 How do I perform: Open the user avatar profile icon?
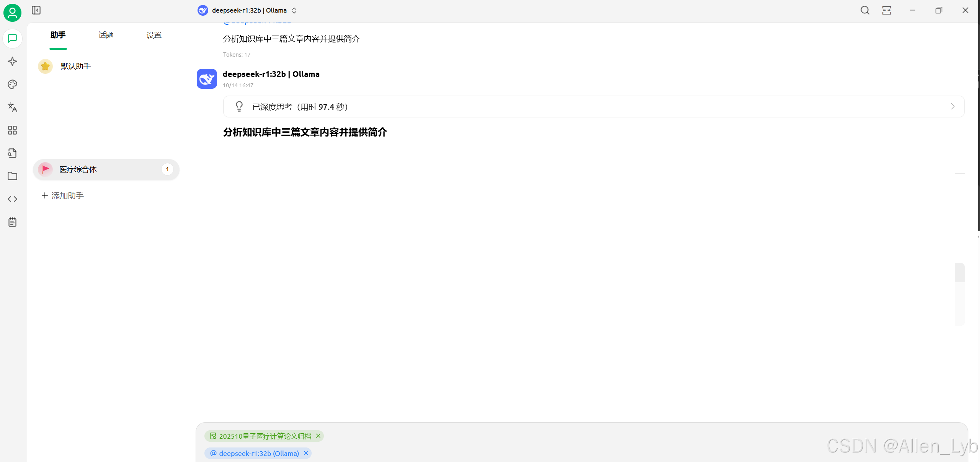click(12, 13)
